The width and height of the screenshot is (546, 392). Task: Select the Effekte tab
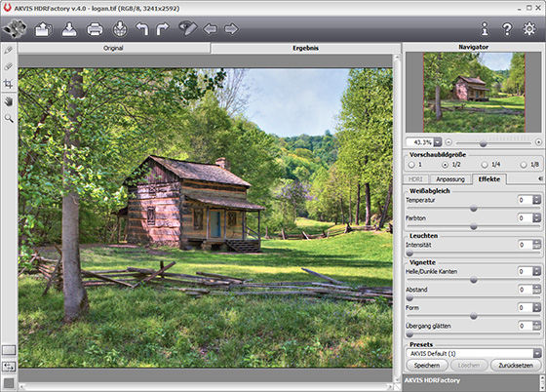(489, 179)
